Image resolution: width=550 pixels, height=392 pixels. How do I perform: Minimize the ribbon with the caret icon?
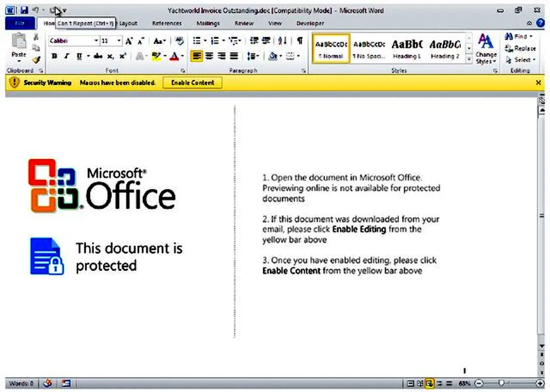[x=529, y=23]
